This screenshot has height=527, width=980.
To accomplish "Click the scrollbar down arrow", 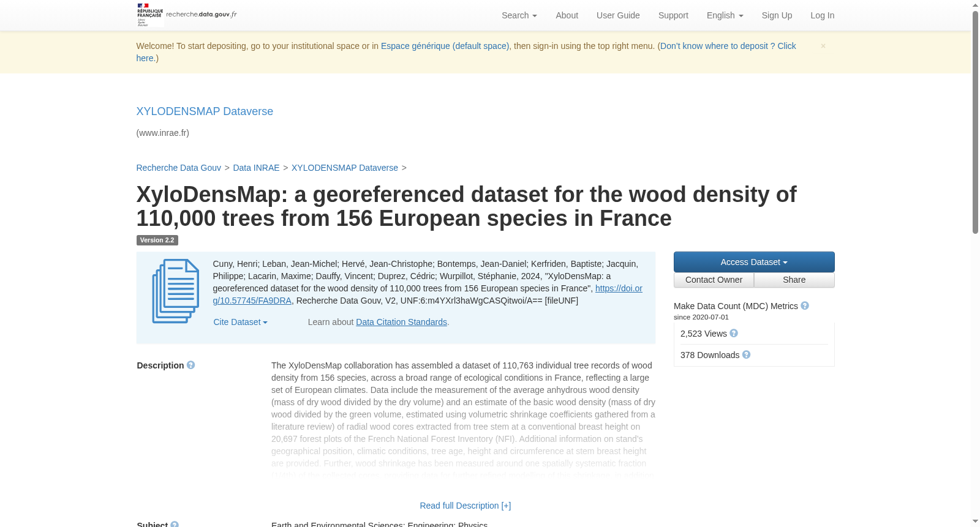I will (975, 521).
